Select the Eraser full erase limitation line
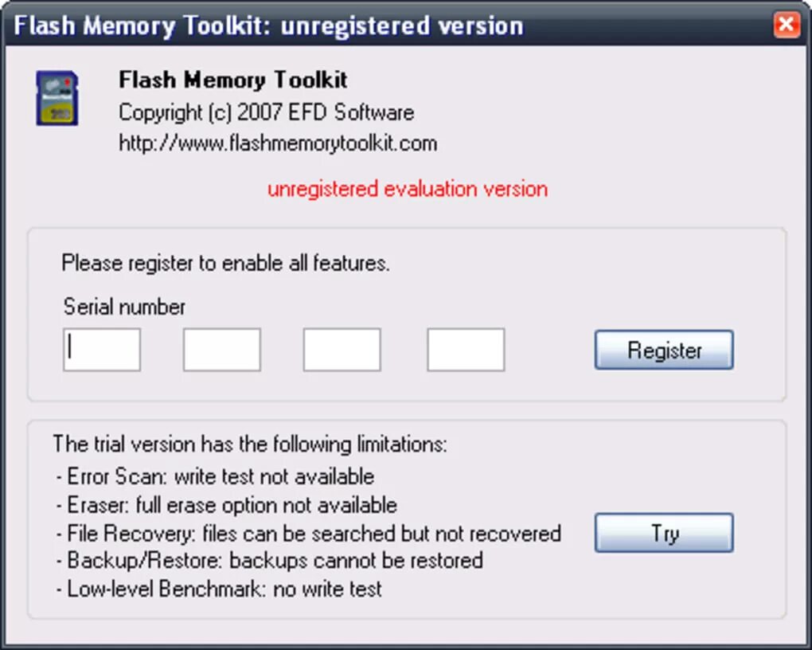812x650 pixels. click(x=226, y=505)
